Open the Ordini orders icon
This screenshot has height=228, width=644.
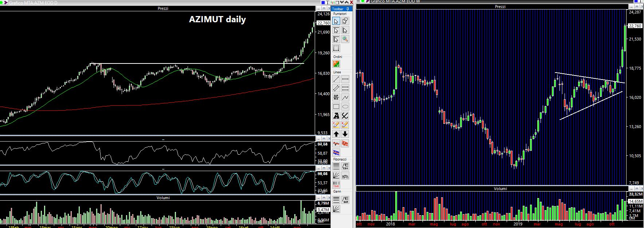[x=336, y=64]
